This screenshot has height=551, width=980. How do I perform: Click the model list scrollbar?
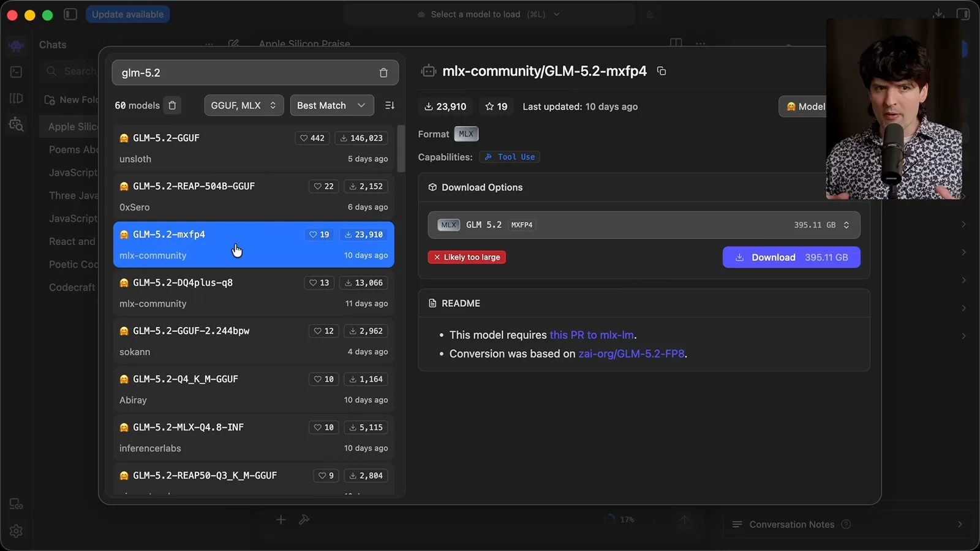click(401, 149)
